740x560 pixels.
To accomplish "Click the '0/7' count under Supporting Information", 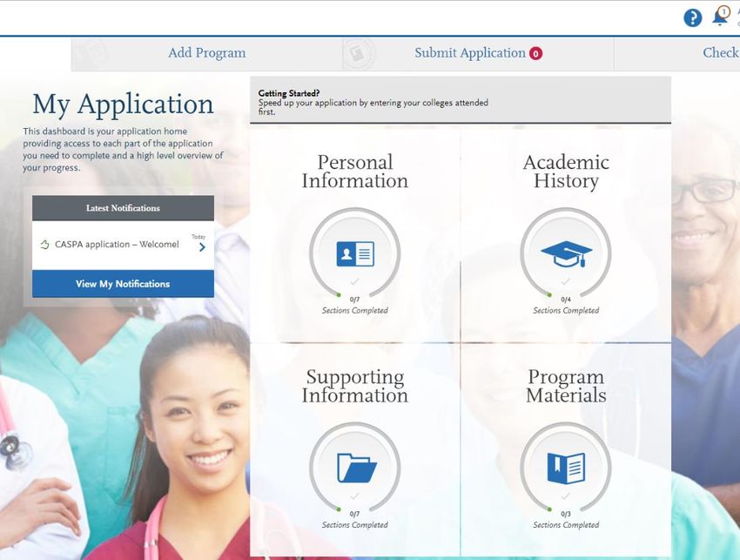I will coord(355,514).
